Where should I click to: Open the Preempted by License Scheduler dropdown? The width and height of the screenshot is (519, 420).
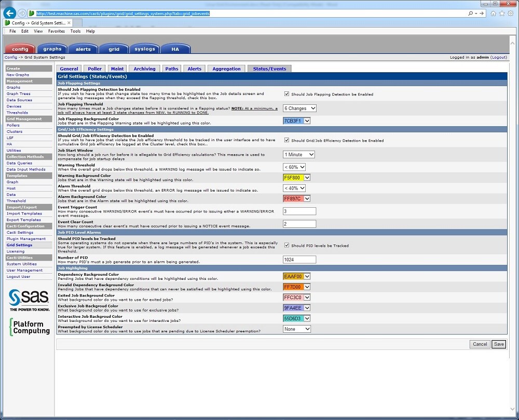pyautogui.click(x=296, y=329)
